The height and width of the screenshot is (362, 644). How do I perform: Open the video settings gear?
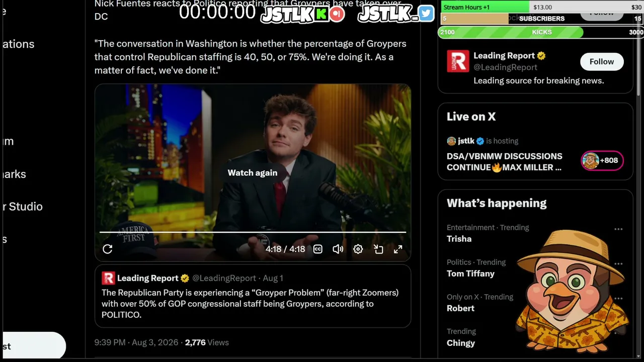pyautogui.click(x=358, y=249)
